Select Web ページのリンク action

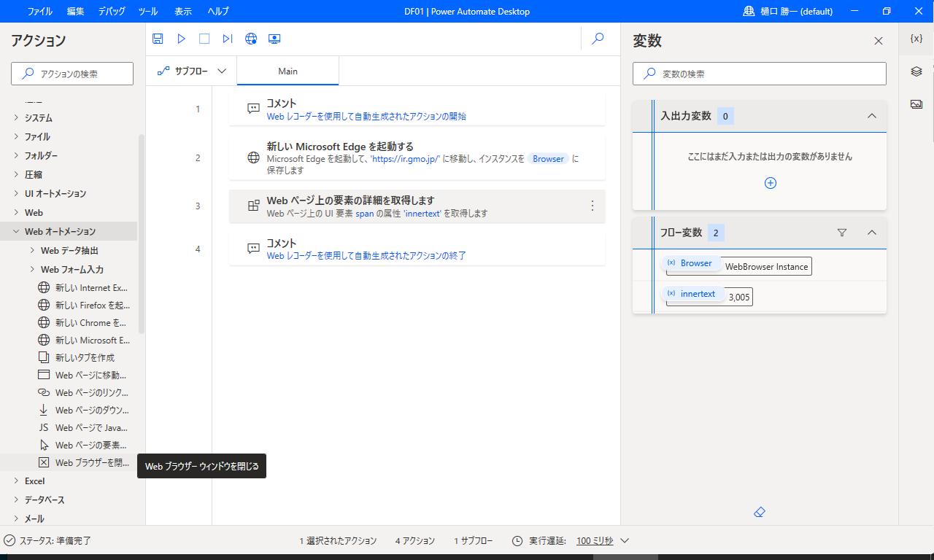(83, 392)
